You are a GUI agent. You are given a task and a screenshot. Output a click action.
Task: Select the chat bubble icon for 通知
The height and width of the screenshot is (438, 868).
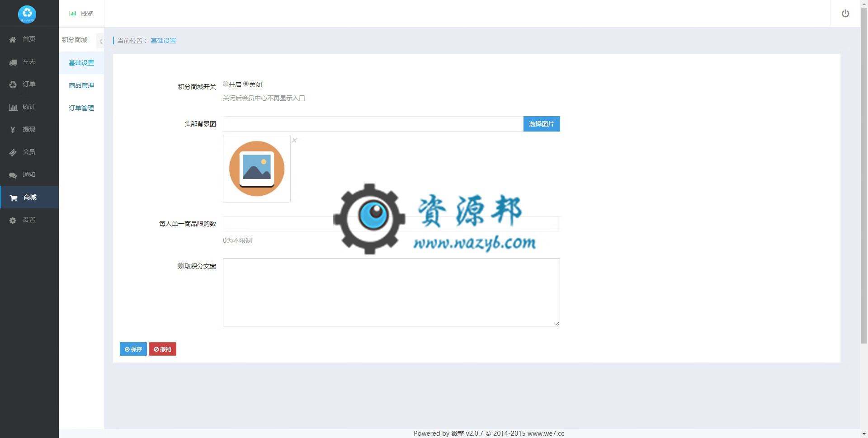(x=13, y=175)
